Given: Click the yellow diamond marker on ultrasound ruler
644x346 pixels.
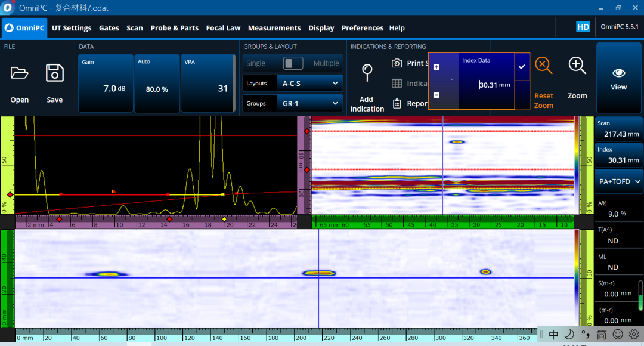Looking at the screenshot, I should tap(224, 220).
